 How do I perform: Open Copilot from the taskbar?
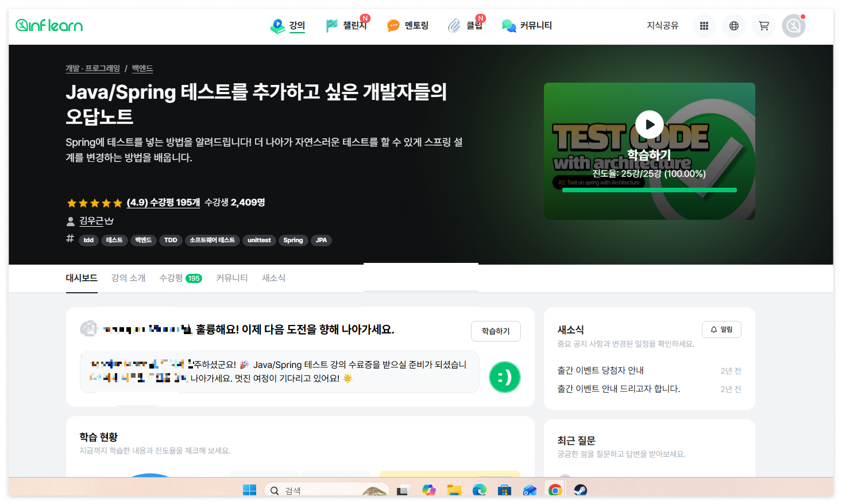428,490
